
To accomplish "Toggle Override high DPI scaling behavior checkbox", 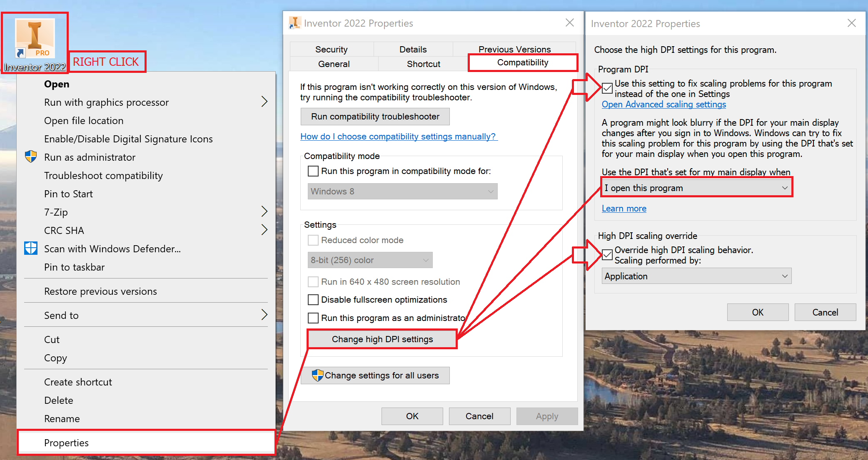I will (607, 254).
